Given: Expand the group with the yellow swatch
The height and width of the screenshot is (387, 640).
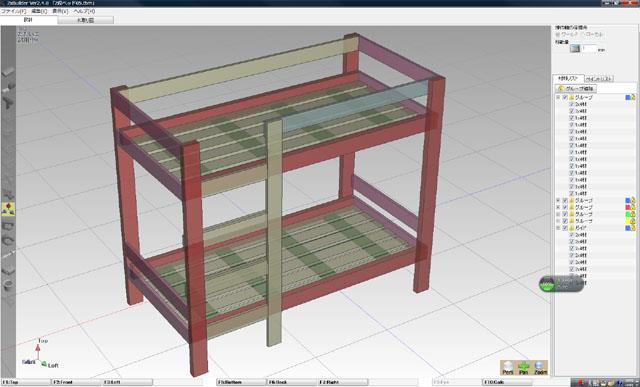Looking at the screenshot, I should [x=558, y=221].
